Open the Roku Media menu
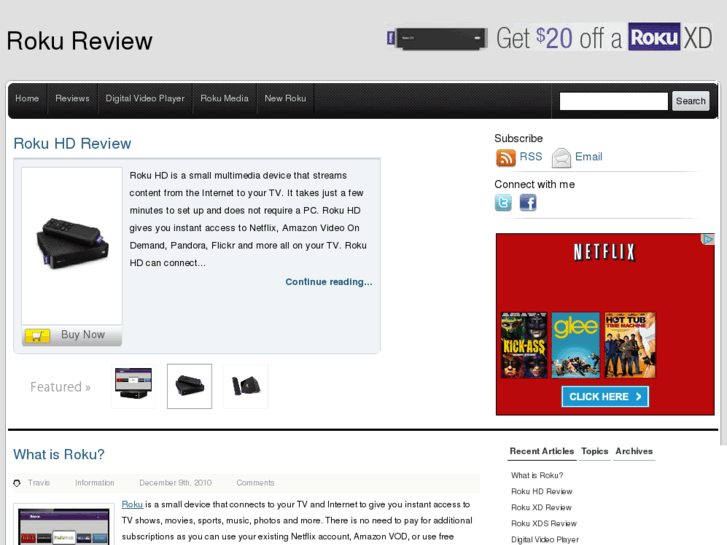 click(224, 98)
